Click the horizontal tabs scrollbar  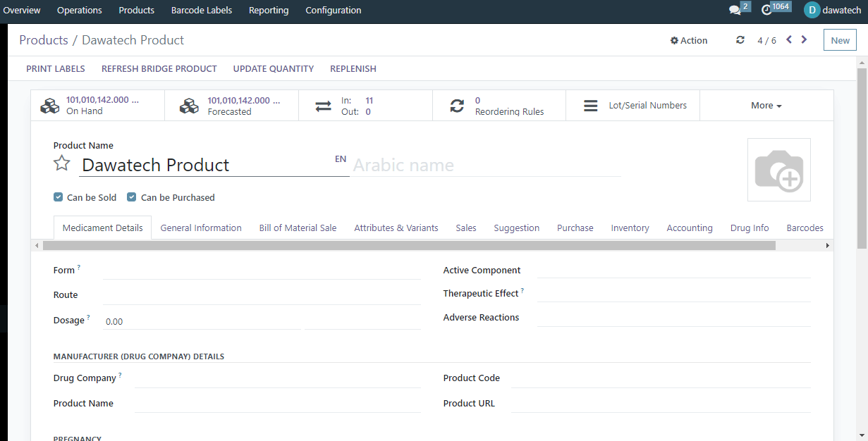pos(409,246)
